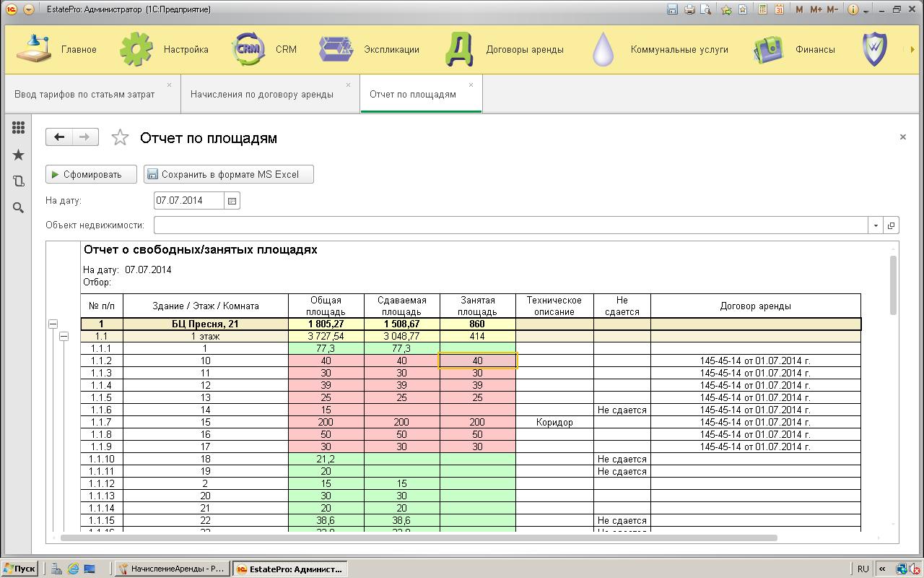Click the print icon in title bar

click(x=689, y=9)
